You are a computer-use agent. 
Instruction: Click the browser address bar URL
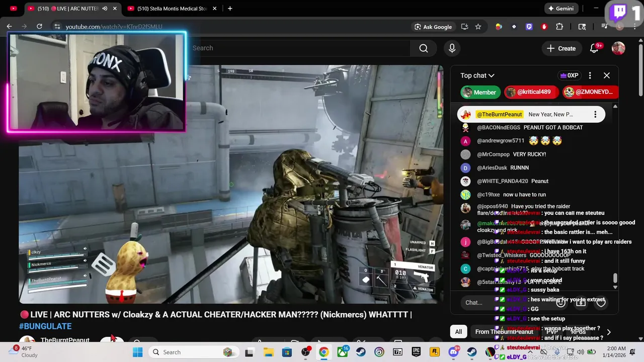click(114, 27)
